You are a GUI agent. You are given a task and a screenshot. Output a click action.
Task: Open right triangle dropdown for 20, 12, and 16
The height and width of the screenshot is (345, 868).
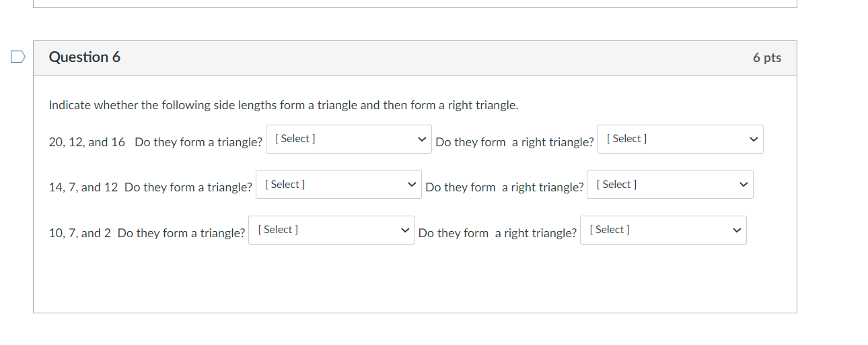pyautogui.click(x=680, y=139)
